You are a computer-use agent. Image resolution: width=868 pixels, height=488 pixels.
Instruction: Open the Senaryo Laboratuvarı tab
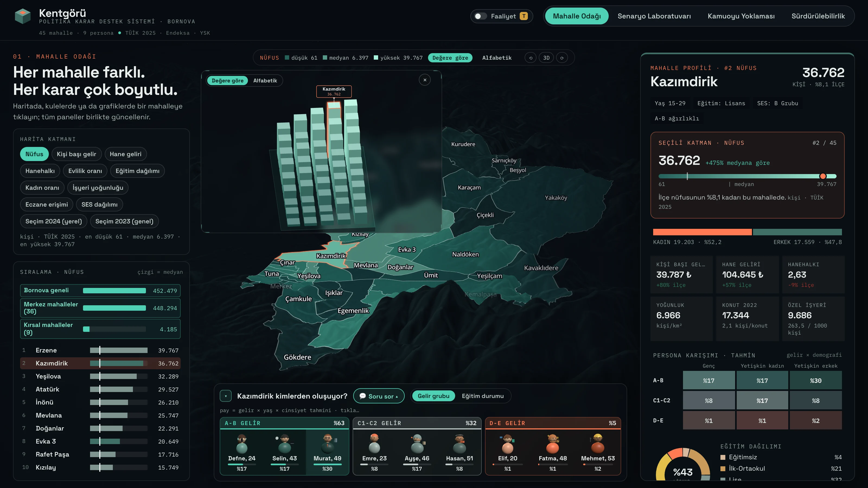(654, 16)
